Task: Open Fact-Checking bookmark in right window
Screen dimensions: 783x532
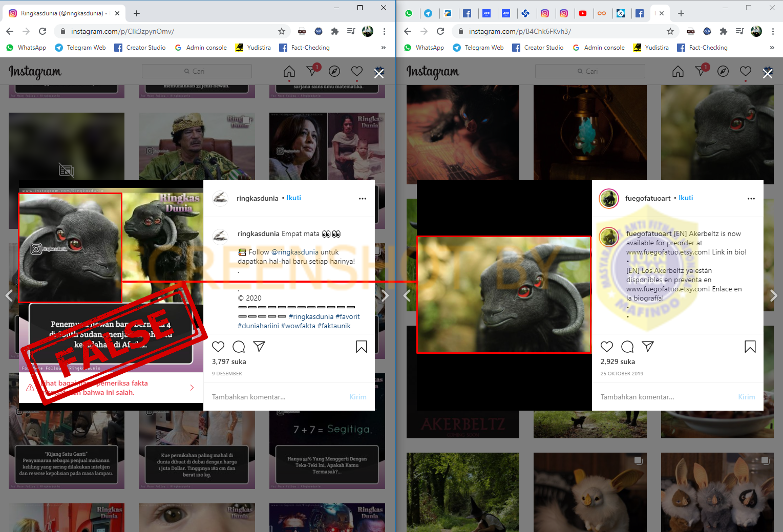Action: [x=703, y=48]
